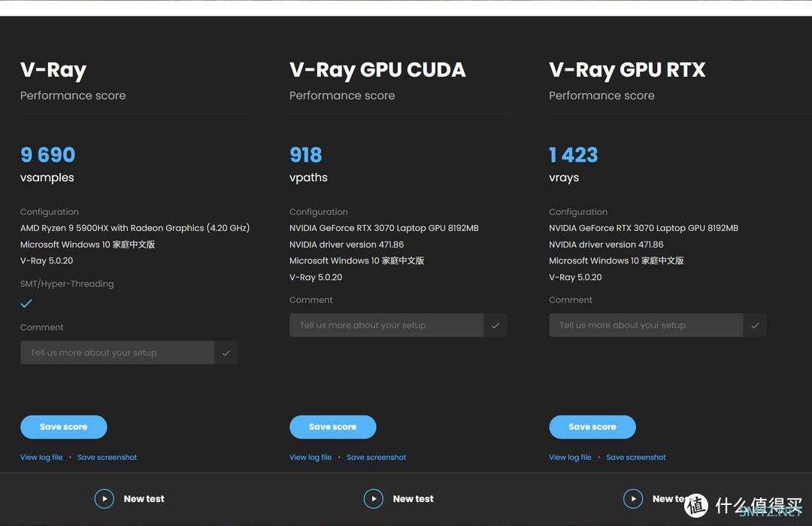Image resolution: width=812 pixels, height=526 pixels.
Task: Click the play icon beside V-Ray GPU CUDA New test
Action: [374, 499]
